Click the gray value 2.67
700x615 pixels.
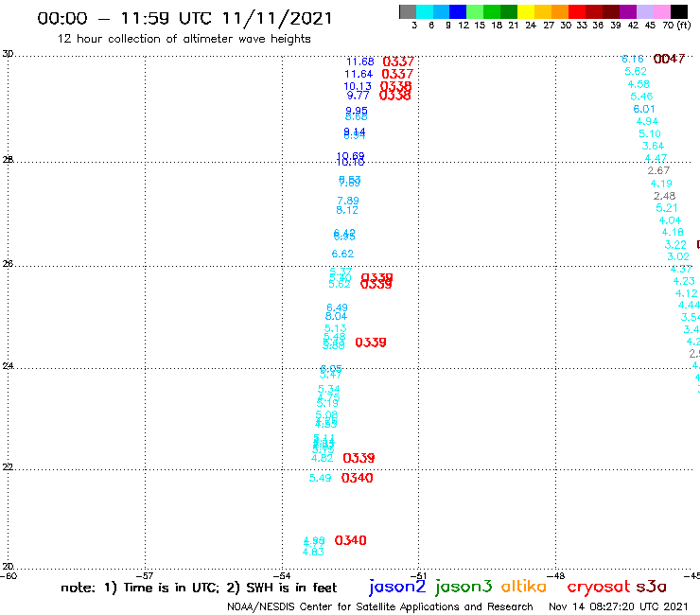[x=658, y=170]
